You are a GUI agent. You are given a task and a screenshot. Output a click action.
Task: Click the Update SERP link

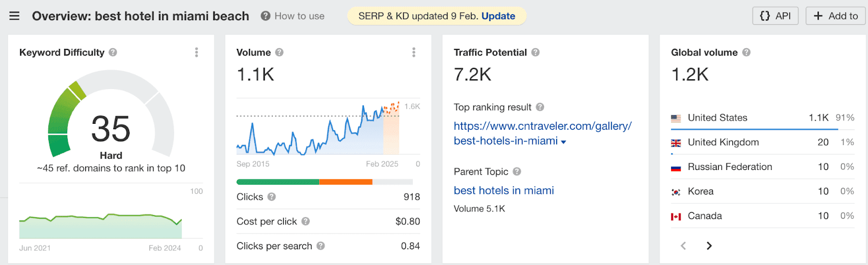[x=498, y=16]
